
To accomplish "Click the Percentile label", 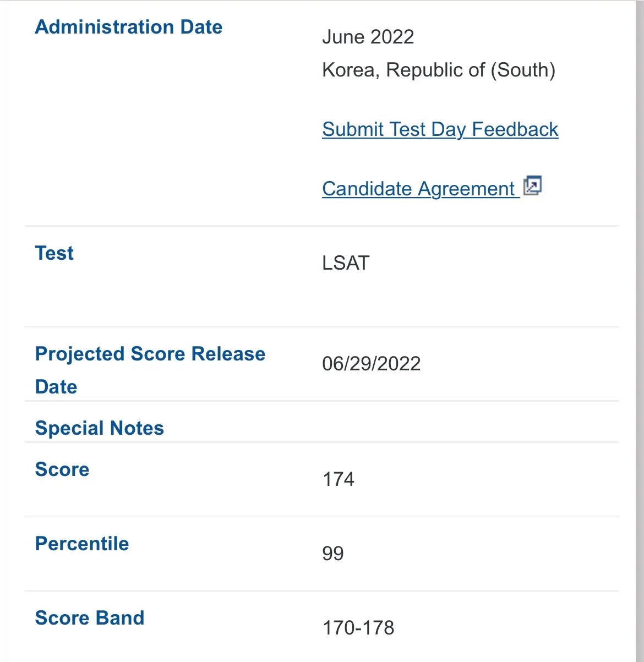I will tap(81, 544).
